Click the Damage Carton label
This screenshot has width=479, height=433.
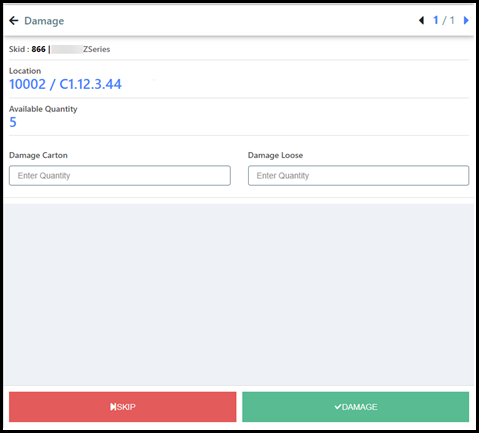(38, 155)
